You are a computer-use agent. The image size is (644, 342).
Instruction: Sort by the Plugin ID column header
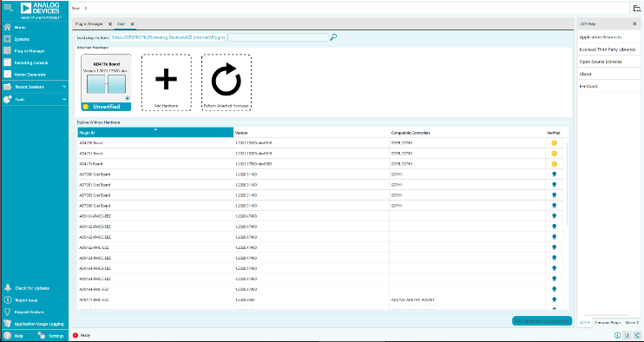point(155,133)
